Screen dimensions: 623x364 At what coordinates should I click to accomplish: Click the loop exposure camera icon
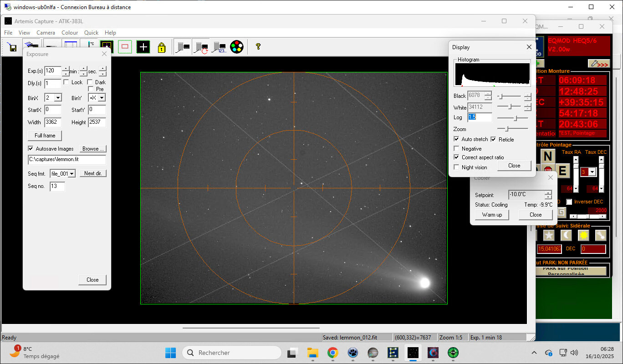[201, 47]
